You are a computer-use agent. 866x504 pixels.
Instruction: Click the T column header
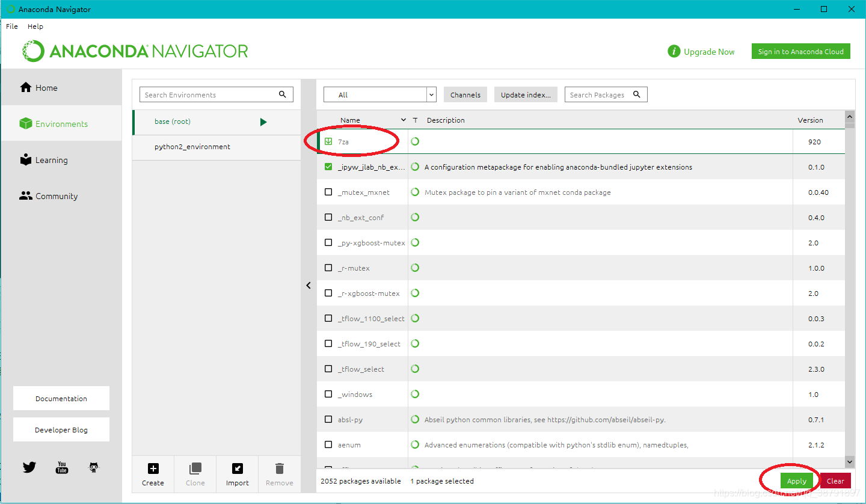[x=415, y=120]
